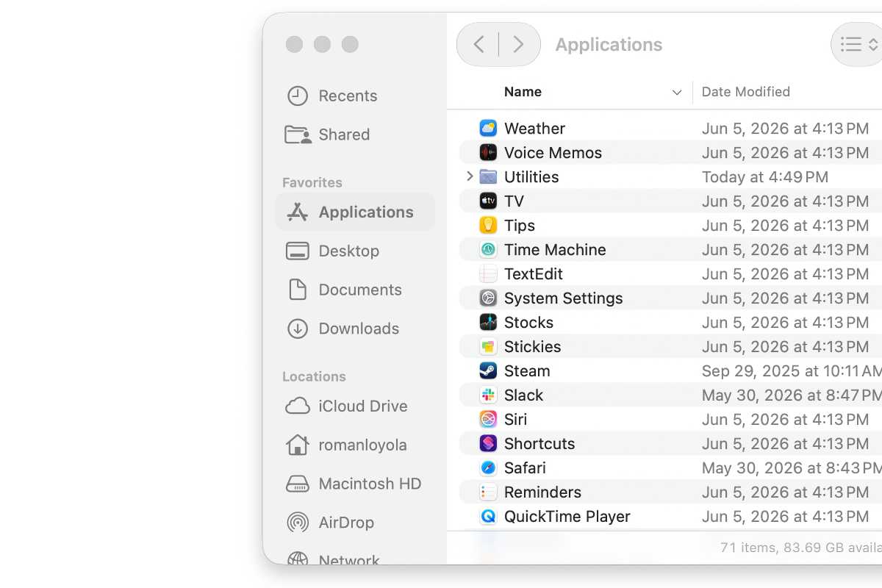This screenshot has width=882, height=588.
Task: Open the Documents sidebar label
Action: point(360,290)
